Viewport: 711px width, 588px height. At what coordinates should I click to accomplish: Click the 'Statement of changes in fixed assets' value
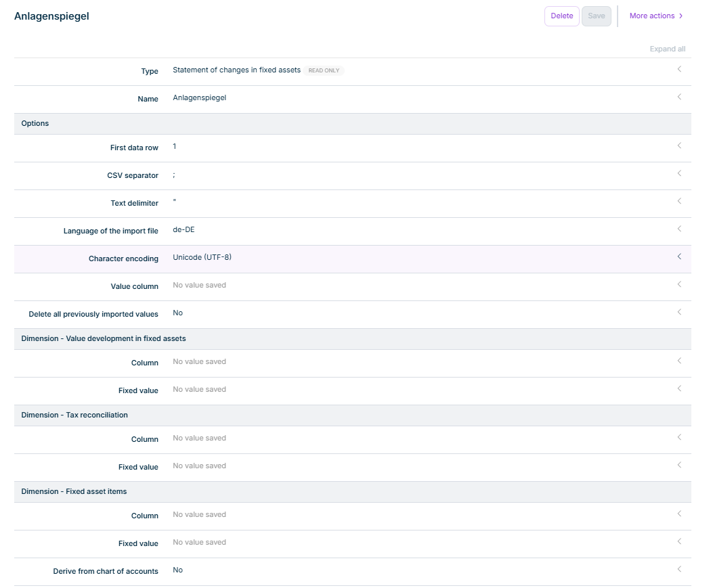pyautogui.click(x=237, y=70)
